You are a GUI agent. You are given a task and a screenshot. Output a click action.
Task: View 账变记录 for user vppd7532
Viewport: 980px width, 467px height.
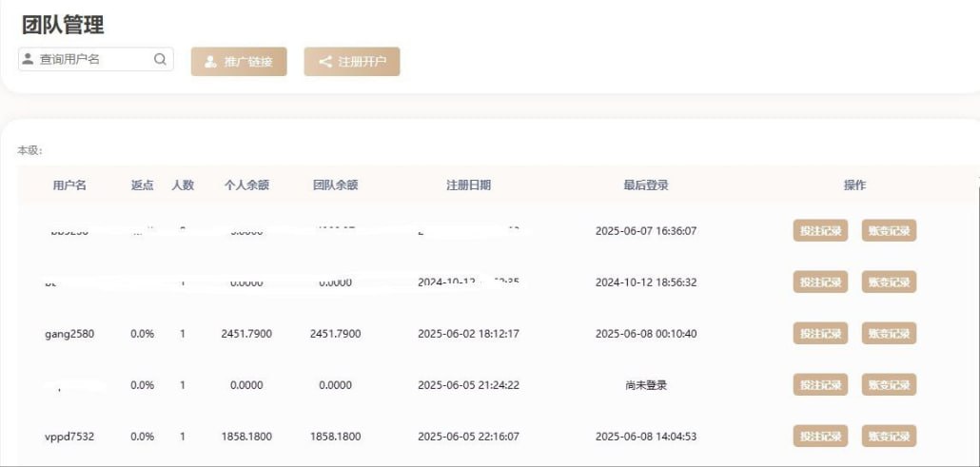[x=889, y=437]
